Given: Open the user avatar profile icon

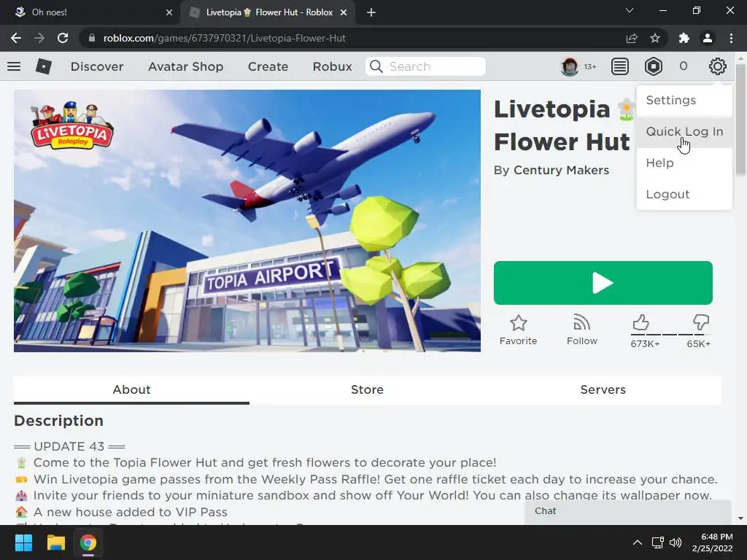Looking at the screenshot, I should point(569,66).
